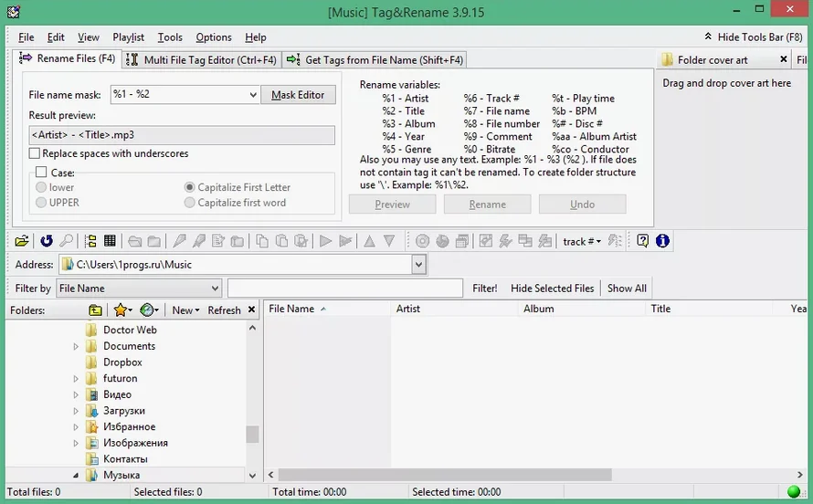Open the New dropdown in Folders panel
Screen dimensions: 813x504
pos(185,310)
